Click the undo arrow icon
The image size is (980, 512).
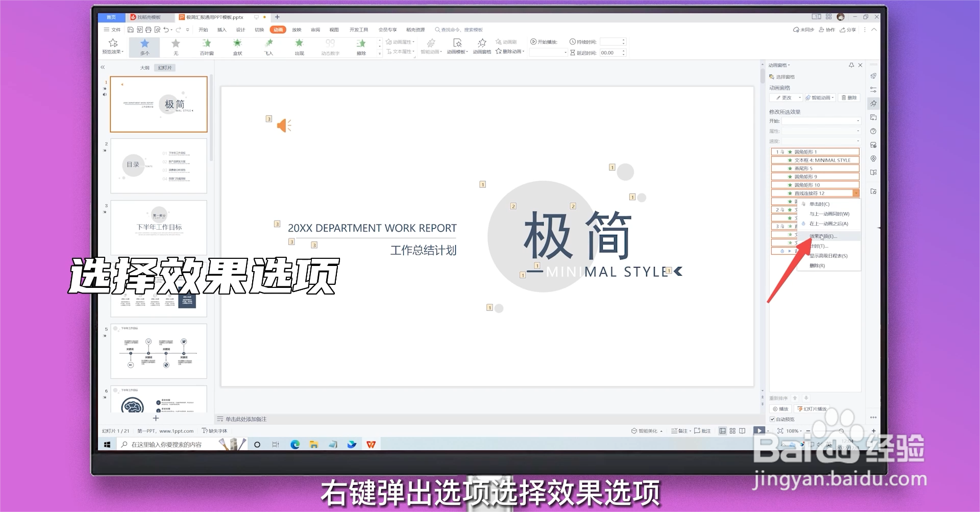click(x=166, y=30)
